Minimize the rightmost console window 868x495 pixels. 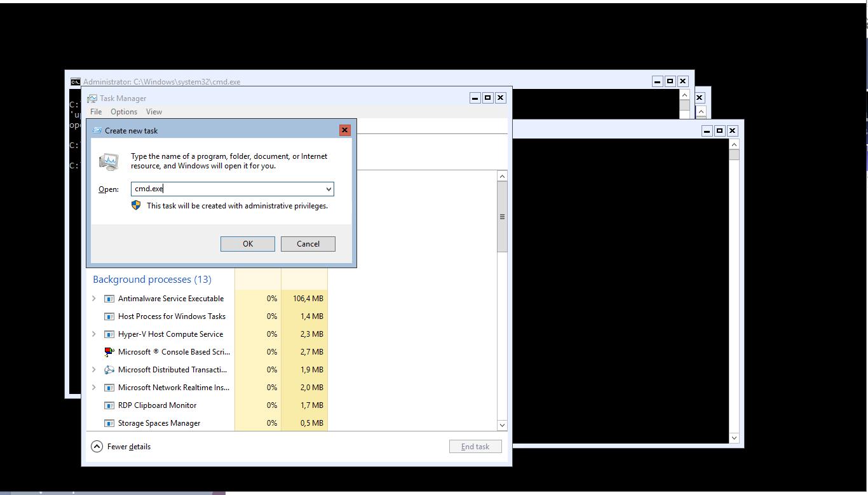[707, 131]
